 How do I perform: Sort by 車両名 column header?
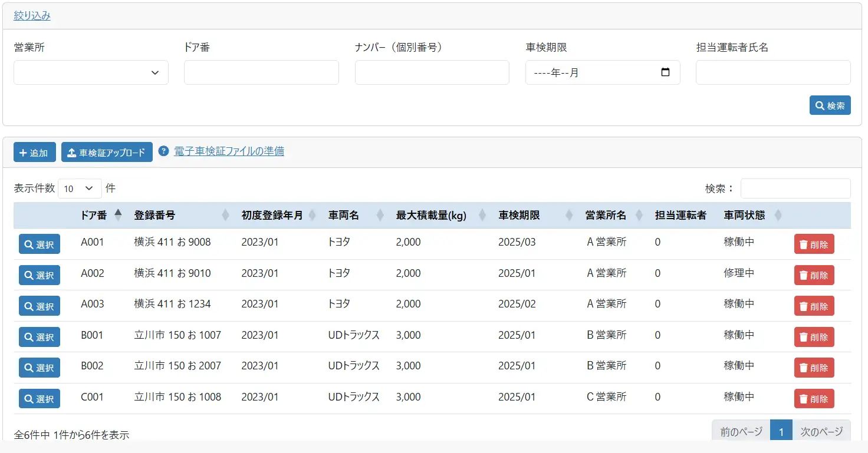click(357, 216)
